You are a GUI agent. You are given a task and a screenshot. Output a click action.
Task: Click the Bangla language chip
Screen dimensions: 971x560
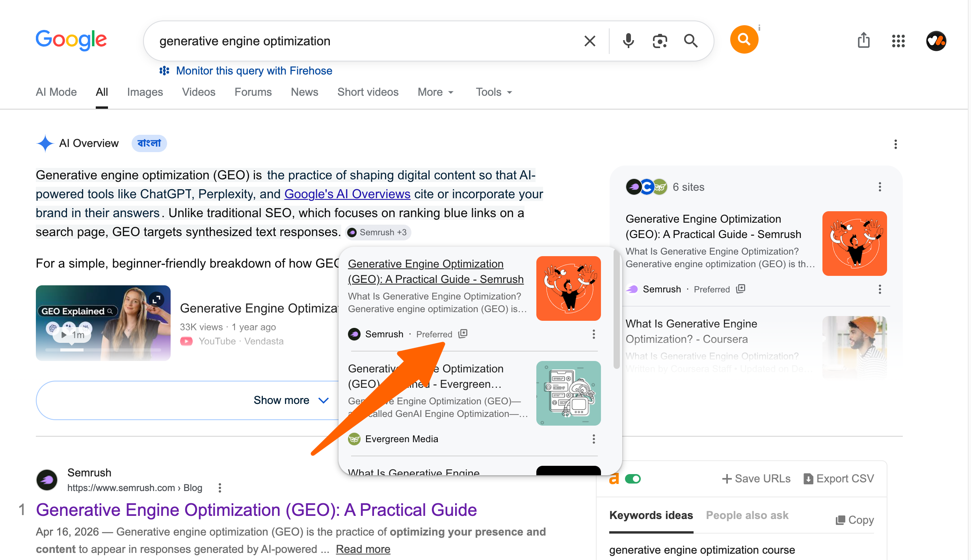pos(149,143)
